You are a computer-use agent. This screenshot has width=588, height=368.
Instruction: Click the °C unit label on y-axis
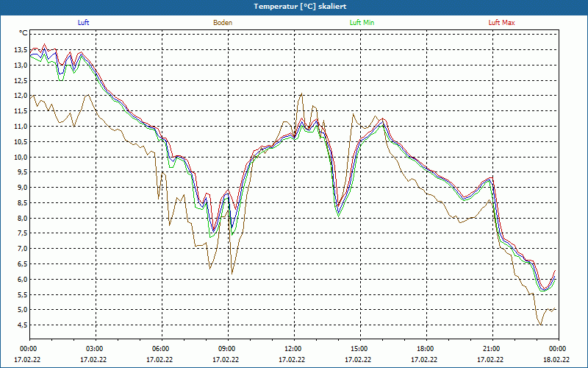(x=24, y=33)
